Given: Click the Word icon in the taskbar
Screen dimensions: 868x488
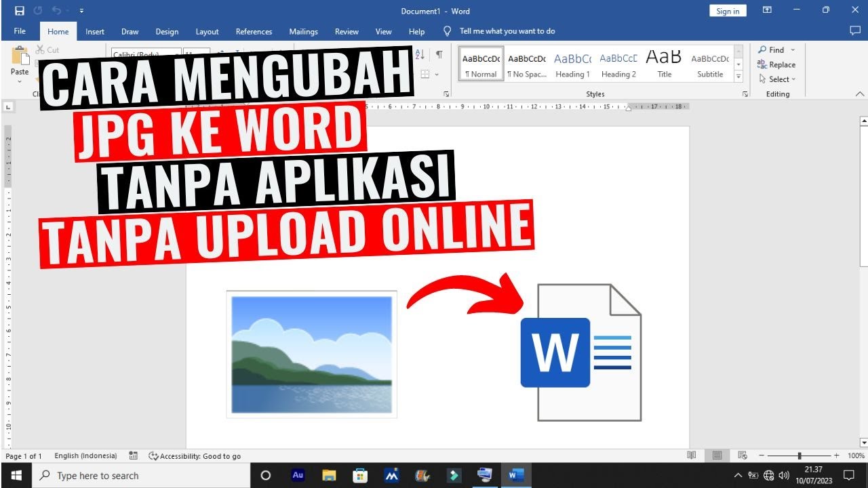Looking at the screenshot, I should point(516,475).
